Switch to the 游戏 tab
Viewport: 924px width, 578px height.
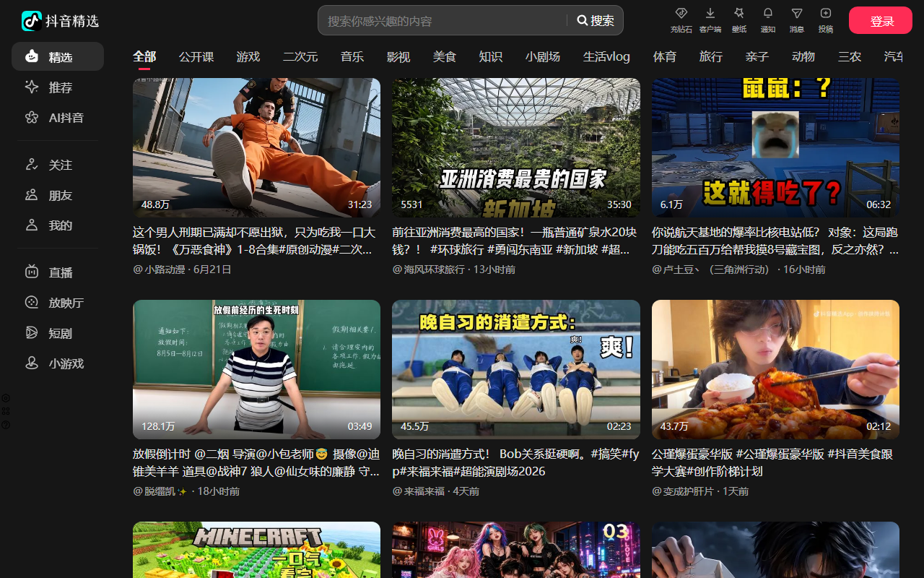tap(248, 56)
